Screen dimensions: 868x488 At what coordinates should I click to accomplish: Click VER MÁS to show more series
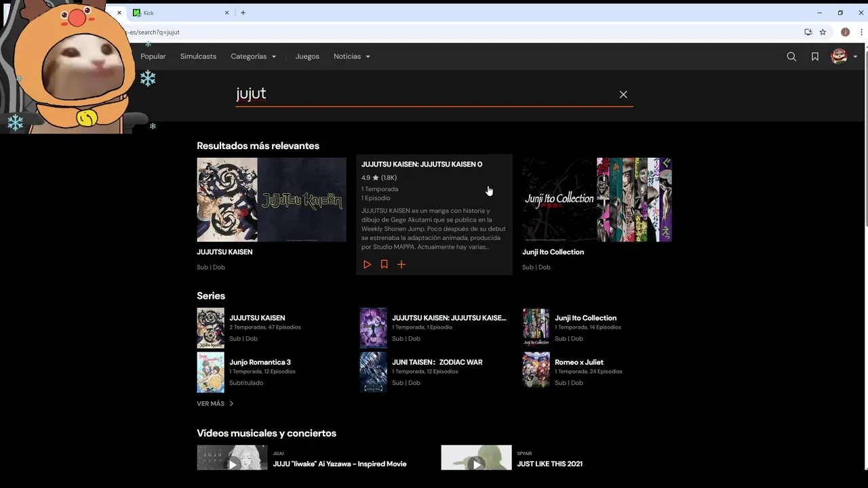210,403
